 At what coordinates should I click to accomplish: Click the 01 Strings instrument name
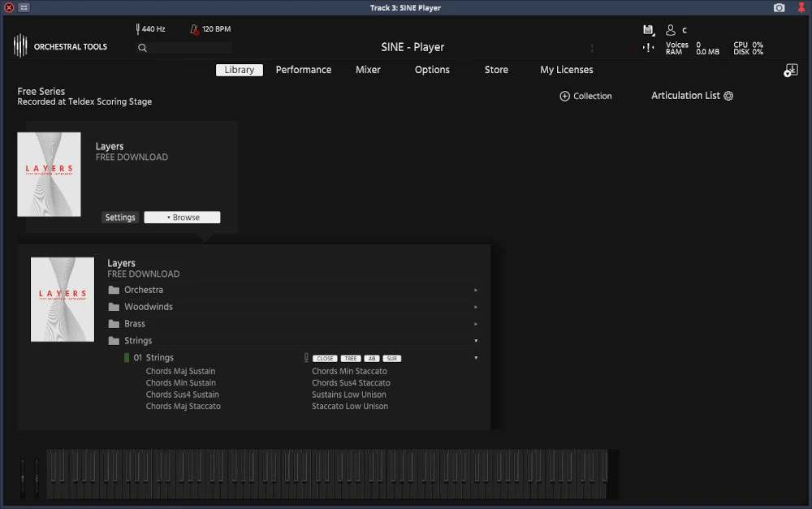click(153, 357)
